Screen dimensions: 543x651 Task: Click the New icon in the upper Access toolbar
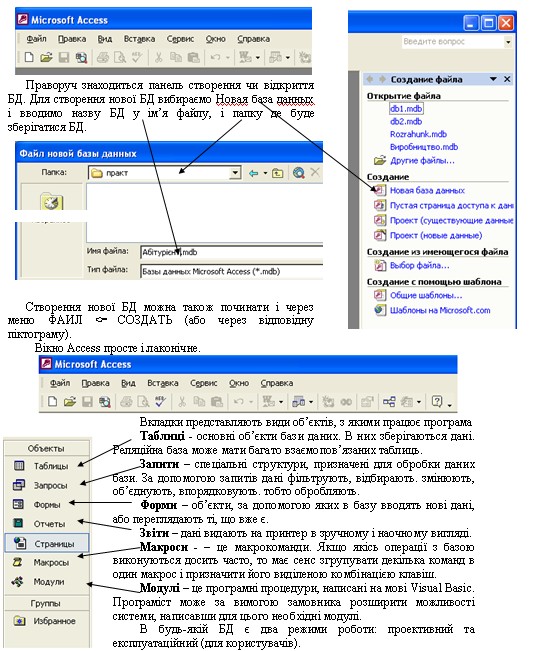pyautogui.click(x=29, y=57)
